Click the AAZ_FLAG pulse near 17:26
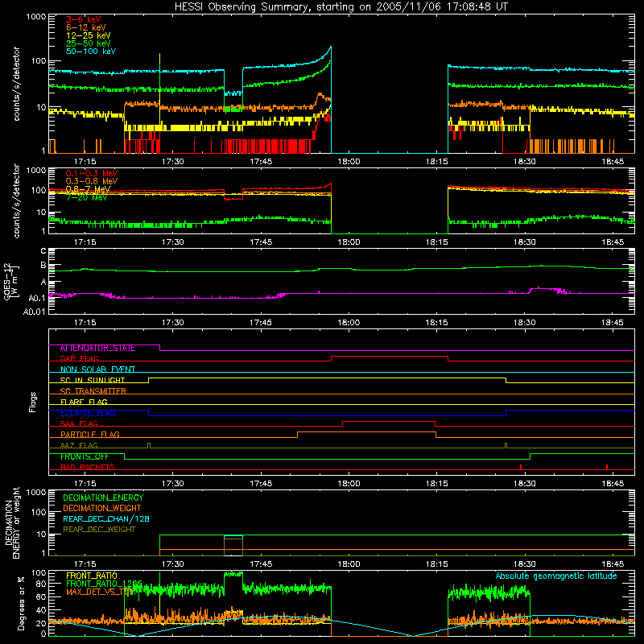 pyautogui.click(x=149, y=445)
